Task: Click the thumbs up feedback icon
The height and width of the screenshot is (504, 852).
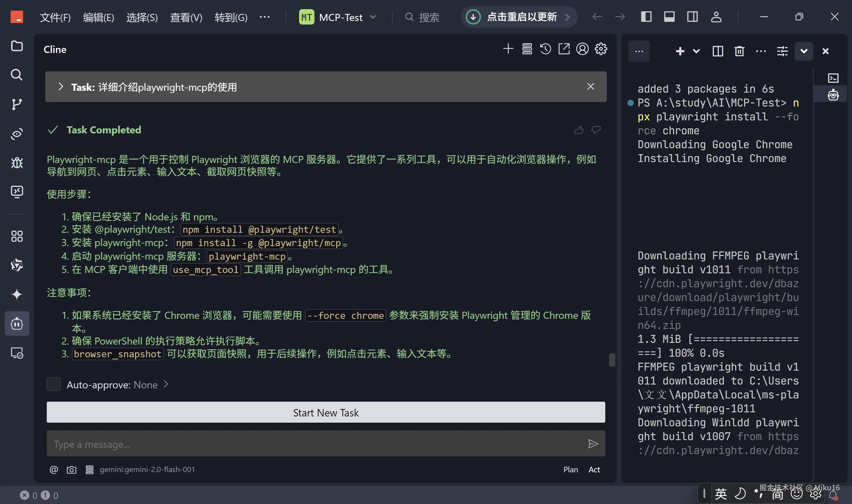Action: coord(579,130)
